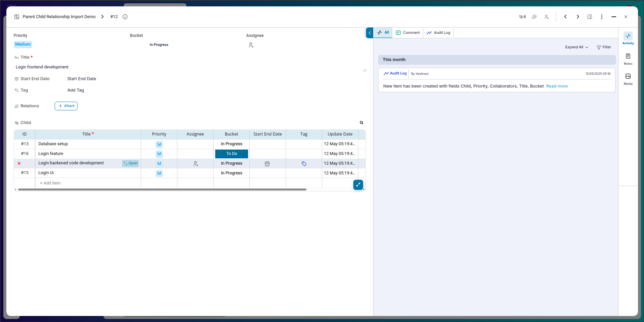
Task: Click Add Tag field
Action: [76, 90]
